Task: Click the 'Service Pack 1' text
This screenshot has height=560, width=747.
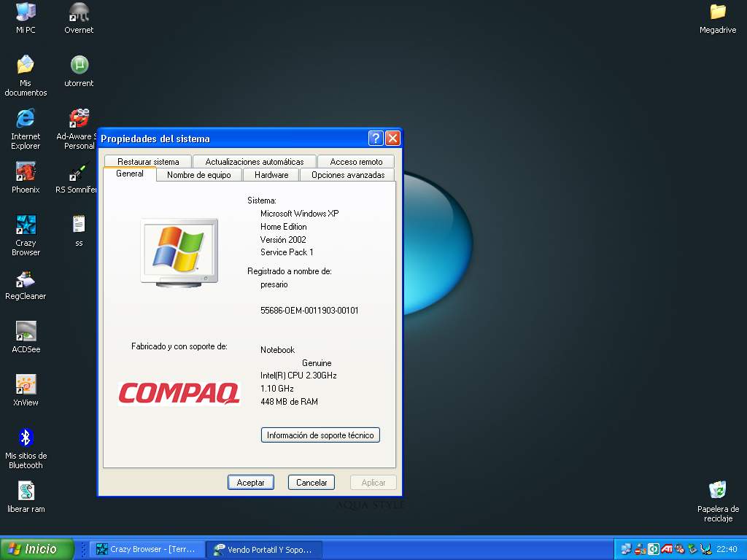Action: (x=287, y=252)
